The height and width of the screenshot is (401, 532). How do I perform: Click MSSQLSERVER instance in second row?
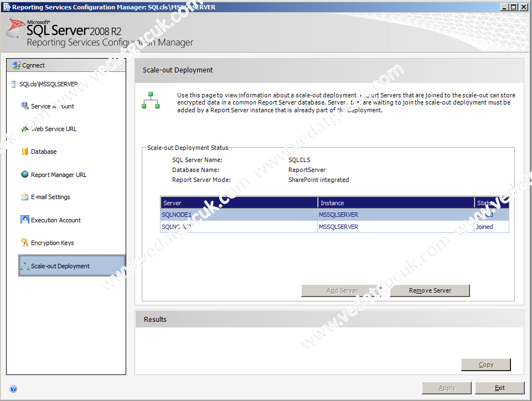[x=339, y=227]
